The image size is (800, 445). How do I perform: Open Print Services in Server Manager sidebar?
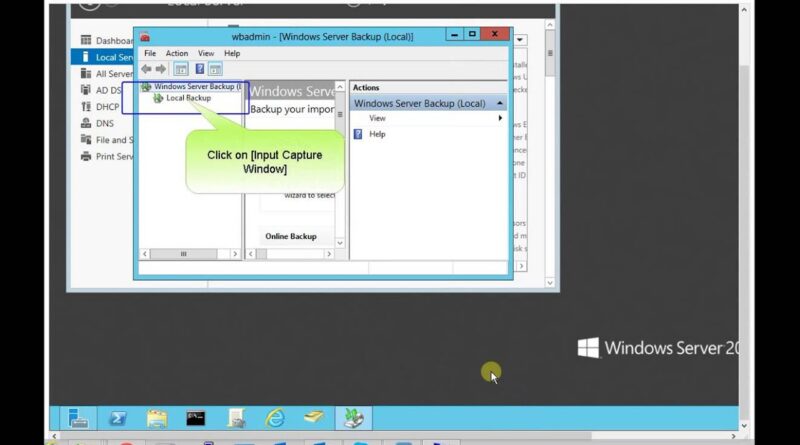pyautogui.click(x=107, y=156)
